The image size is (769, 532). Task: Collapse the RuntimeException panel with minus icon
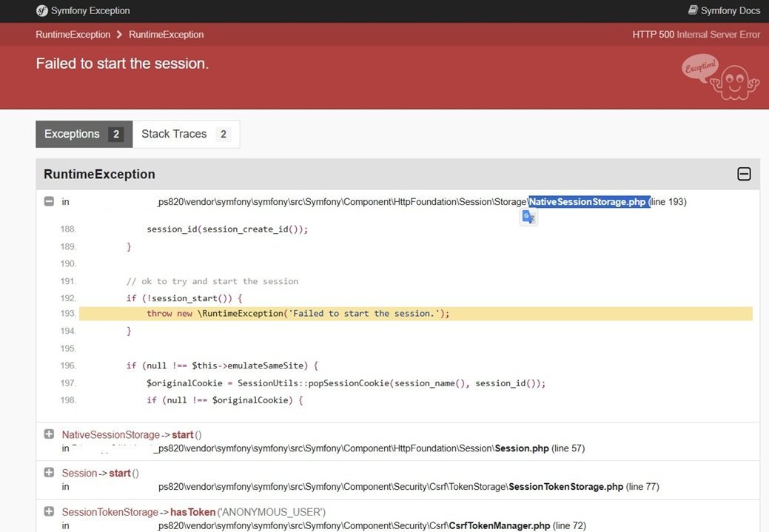(x=744, y=174)
